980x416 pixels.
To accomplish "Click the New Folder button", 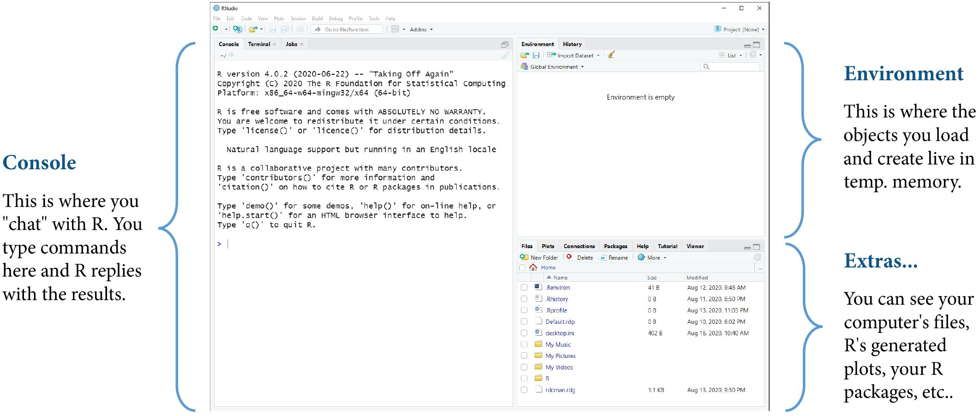I will (x=539, y=257).
